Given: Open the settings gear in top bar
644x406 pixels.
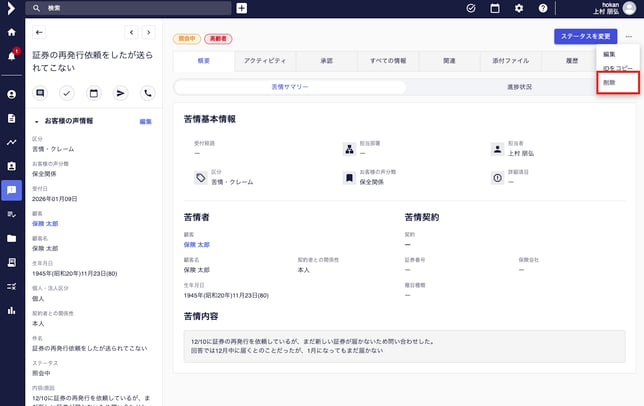Looking at the screenshot, I should (x=519, y=8).
